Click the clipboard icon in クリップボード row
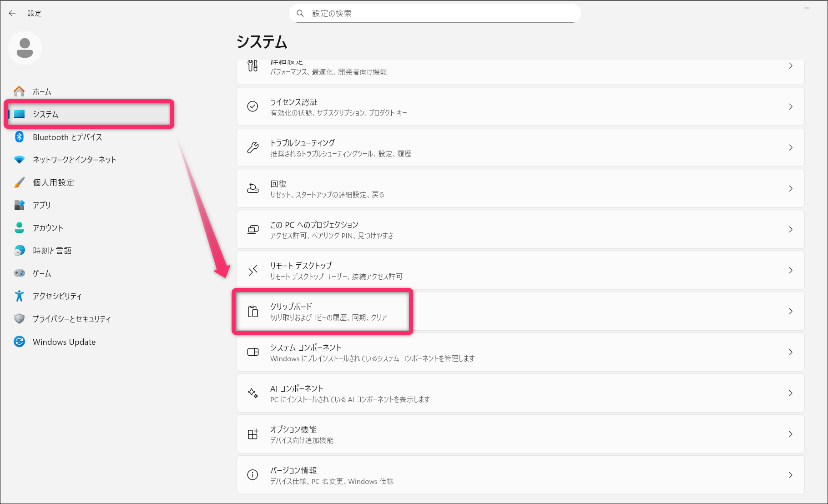 pos(253,312)
